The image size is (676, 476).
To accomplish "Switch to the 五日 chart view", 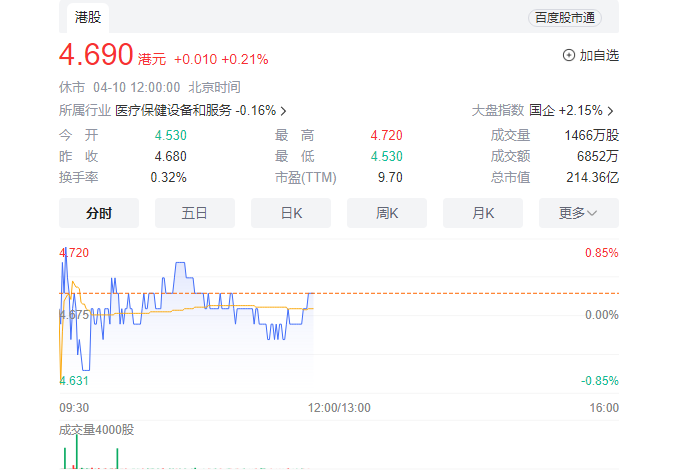I will click(195, 213).
